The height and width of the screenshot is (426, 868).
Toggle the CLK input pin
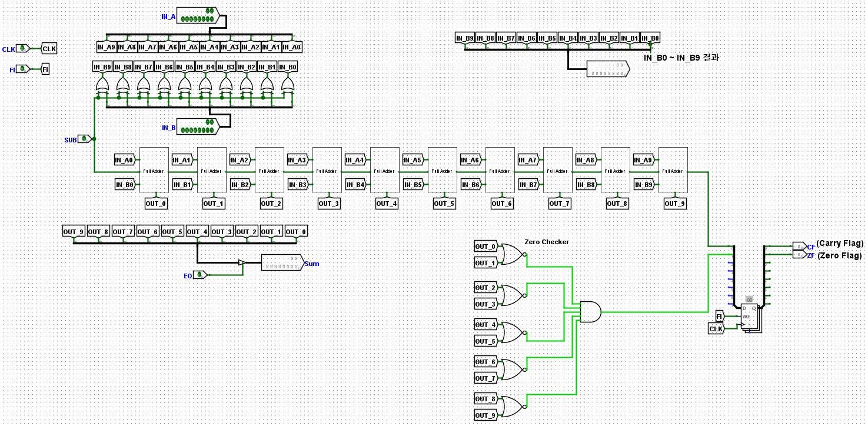(24, 48)
